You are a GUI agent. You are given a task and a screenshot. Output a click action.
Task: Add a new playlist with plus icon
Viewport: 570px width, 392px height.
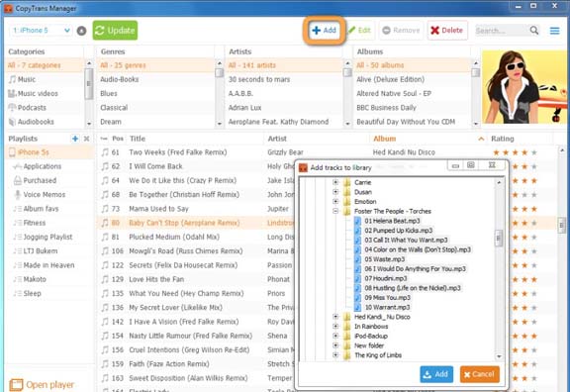(x=75, y=139)
